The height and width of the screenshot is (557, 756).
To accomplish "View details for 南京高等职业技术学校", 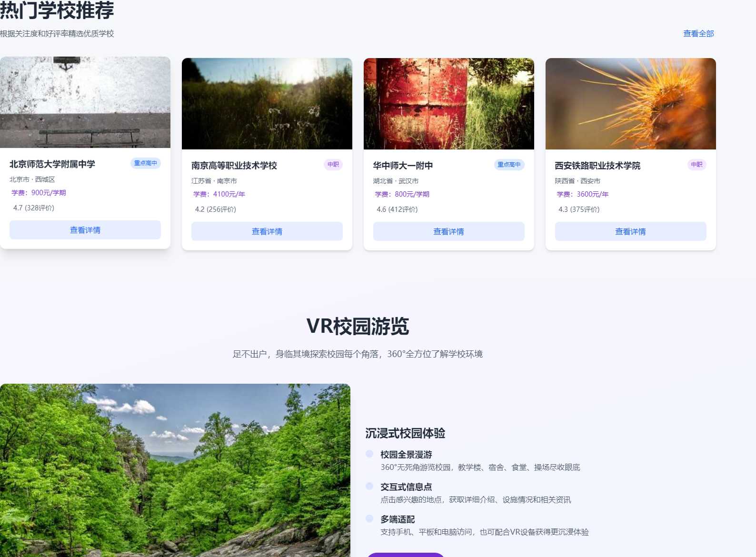I will [x=267, y=231].
